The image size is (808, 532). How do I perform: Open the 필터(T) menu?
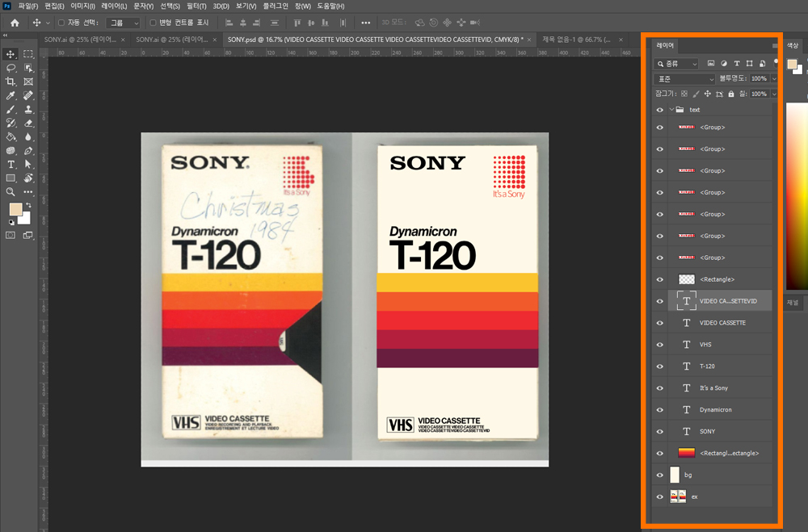pos(196,6)
